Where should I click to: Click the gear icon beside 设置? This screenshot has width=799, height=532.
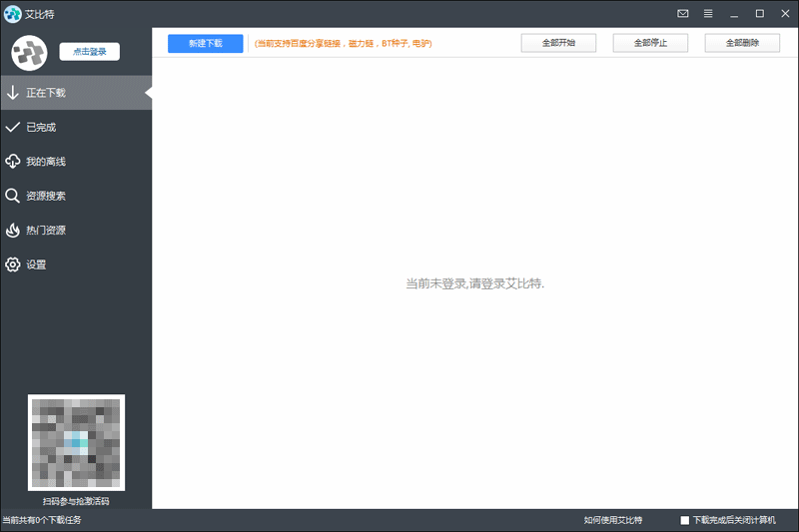tap(13, 265)
